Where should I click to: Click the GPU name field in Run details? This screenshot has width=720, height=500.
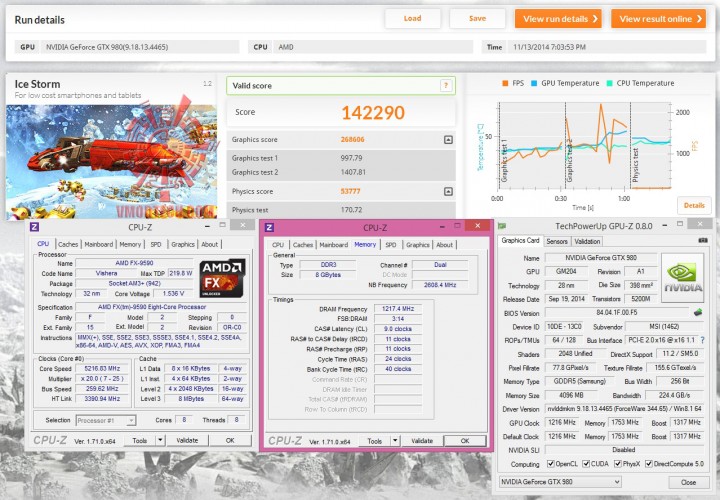[140, 47]
